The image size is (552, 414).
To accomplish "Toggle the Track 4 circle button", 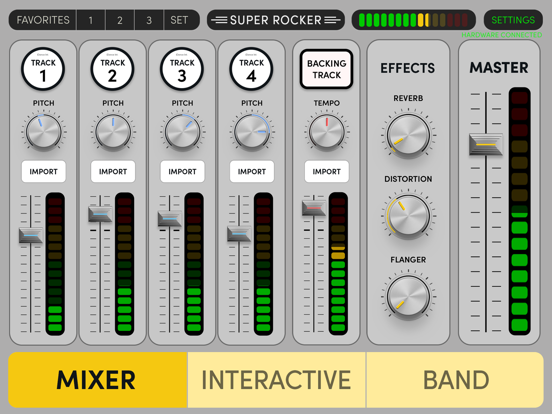I will (251, 69).
